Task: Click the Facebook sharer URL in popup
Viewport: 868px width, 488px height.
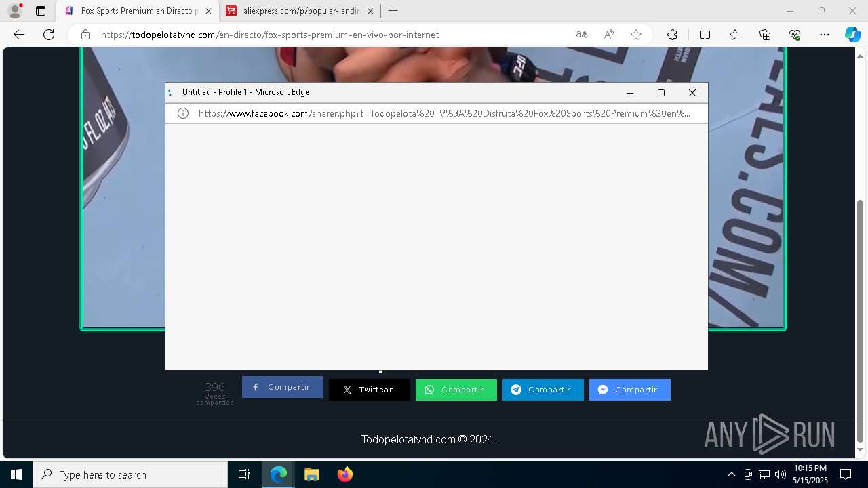Action: (444, 113)
